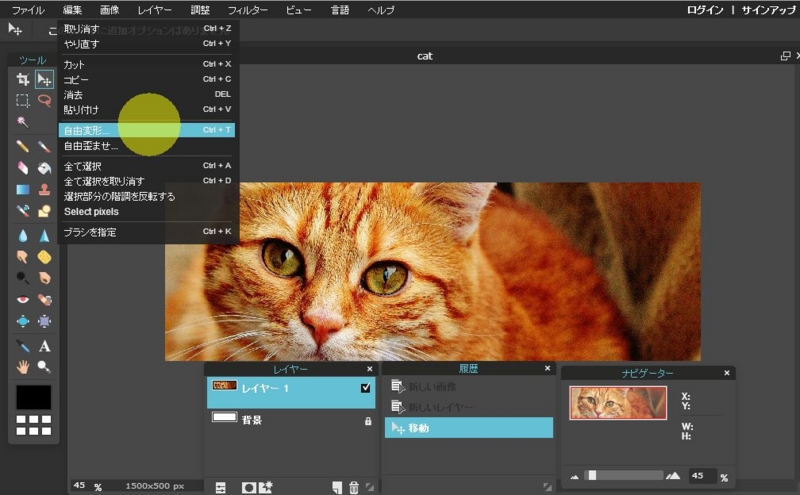Select the Colorpicker eyedropper tool
The width and height of the screenshot is (800, 495).
pos(22,346)
